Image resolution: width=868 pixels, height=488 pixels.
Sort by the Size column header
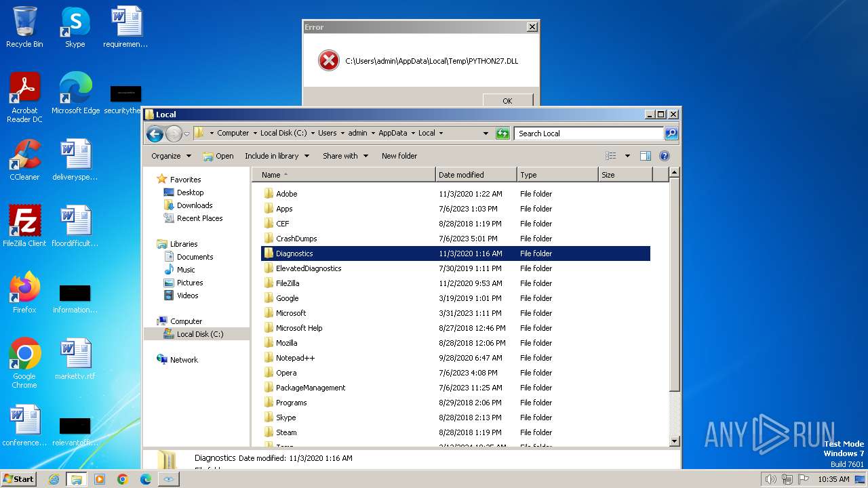click(x=625, y=175)
